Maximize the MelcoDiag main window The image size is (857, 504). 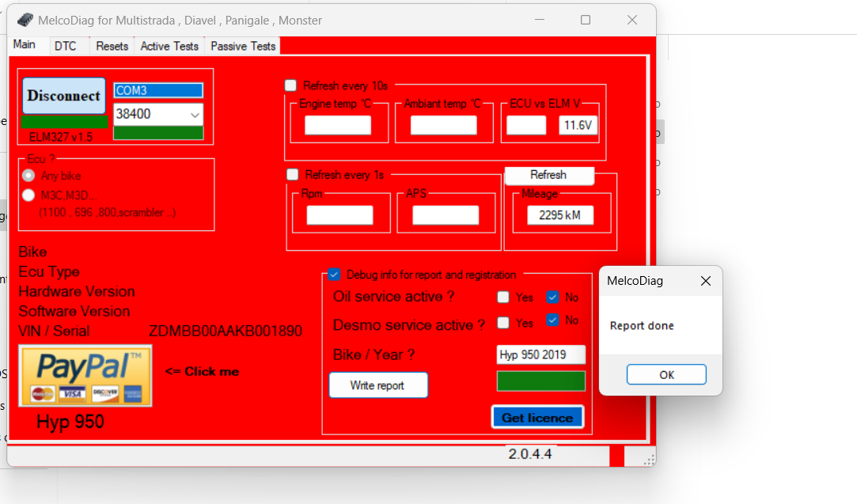point(586,20)
